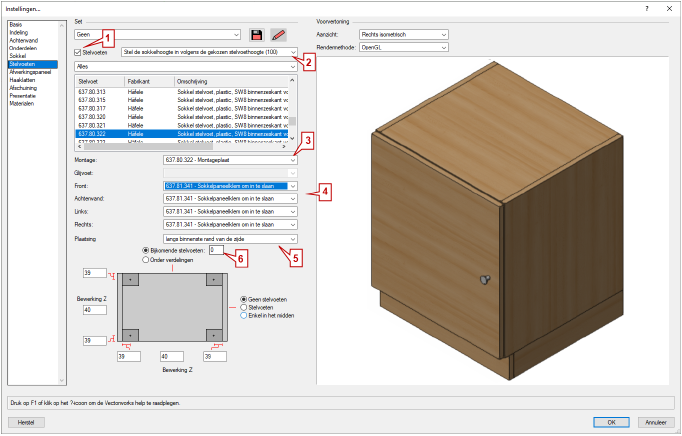Select list row 637.80.317
The image size is (682, 436).
(182, 108)
